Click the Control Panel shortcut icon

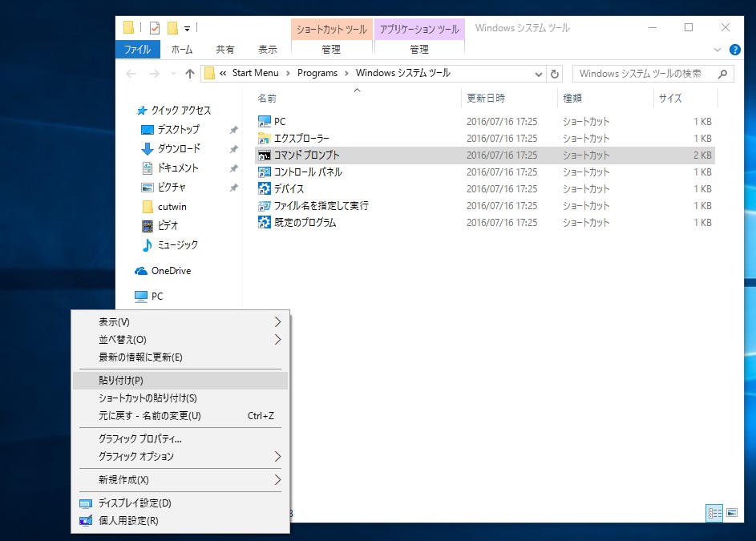pyautogui.click(x=265, y=172)
